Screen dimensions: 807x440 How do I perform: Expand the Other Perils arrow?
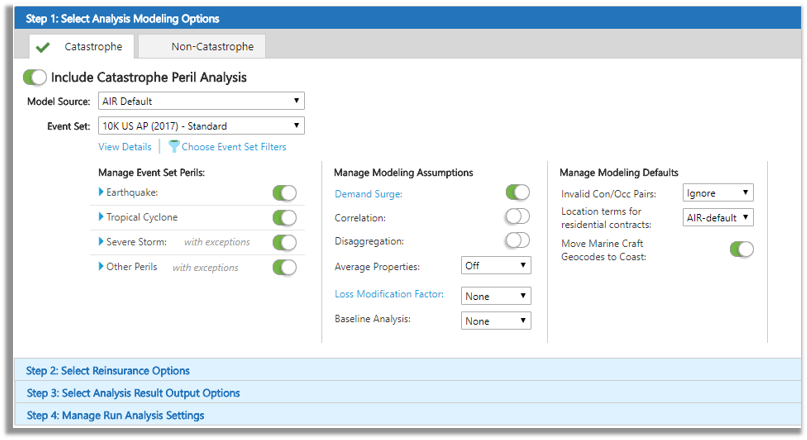(101, 266)
